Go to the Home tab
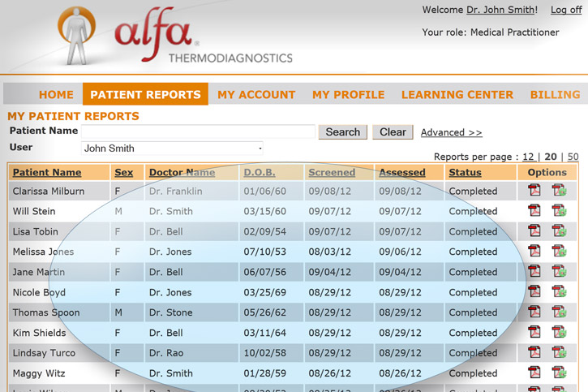This screenshot has width=588, height=392. [56, 94]
